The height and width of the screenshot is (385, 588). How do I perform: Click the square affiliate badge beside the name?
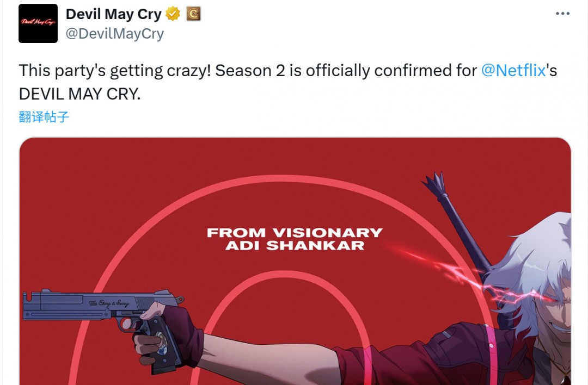click(193, 14)
